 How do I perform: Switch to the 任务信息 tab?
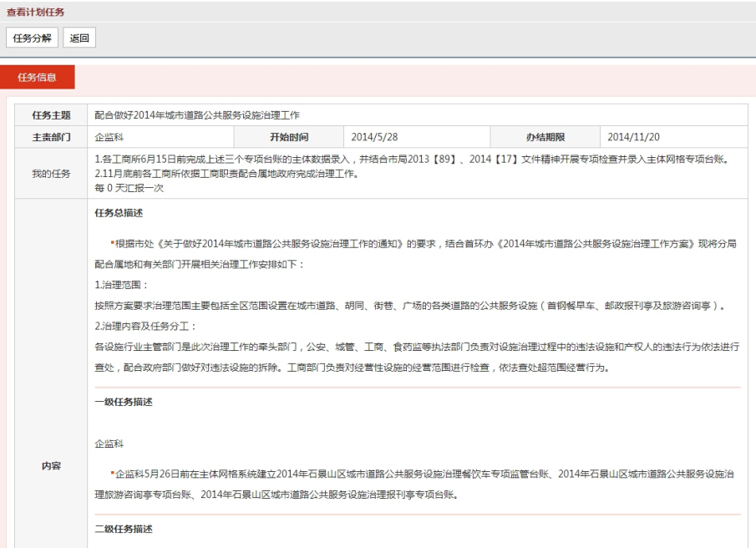[x=38, y=78]
